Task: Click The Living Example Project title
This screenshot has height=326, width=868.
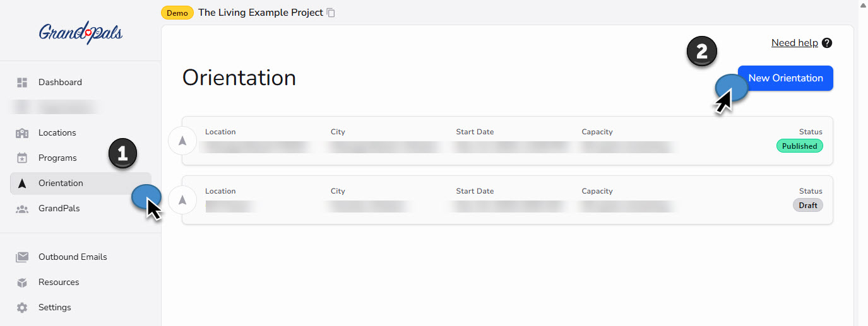Action: [261, 13]
